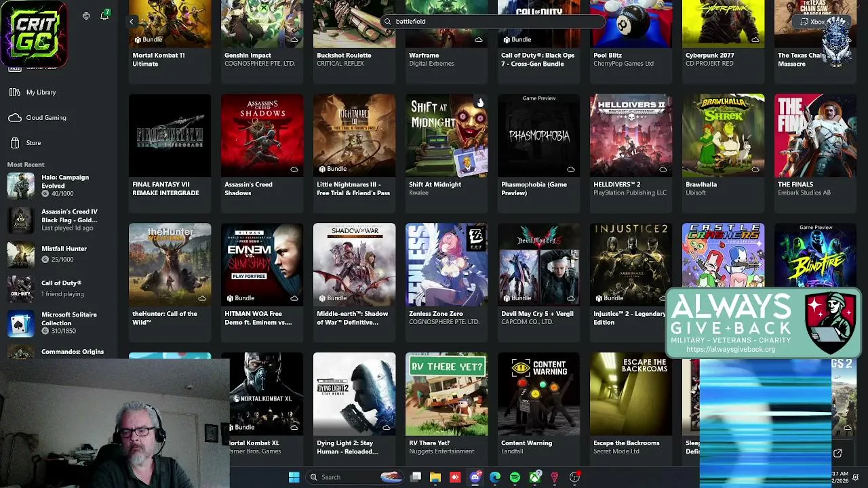Image resolution: width=868 pixels, height=488 pixels.
Task: Click the icon left of the notifications bell
Action: [x=86, y=16]
